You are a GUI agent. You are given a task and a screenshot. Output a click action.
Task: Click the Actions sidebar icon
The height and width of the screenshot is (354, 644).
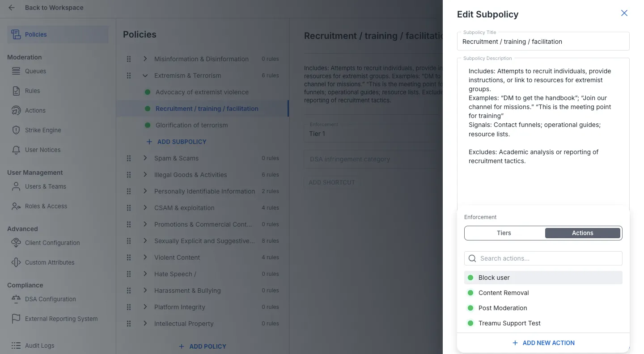point(16,110)
